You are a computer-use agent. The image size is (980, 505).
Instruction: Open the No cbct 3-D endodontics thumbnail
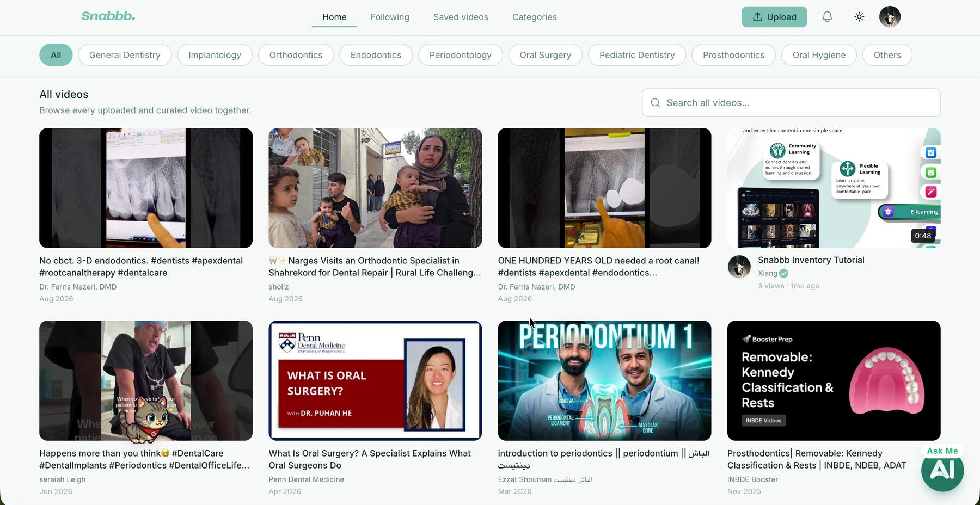(146, 188)
